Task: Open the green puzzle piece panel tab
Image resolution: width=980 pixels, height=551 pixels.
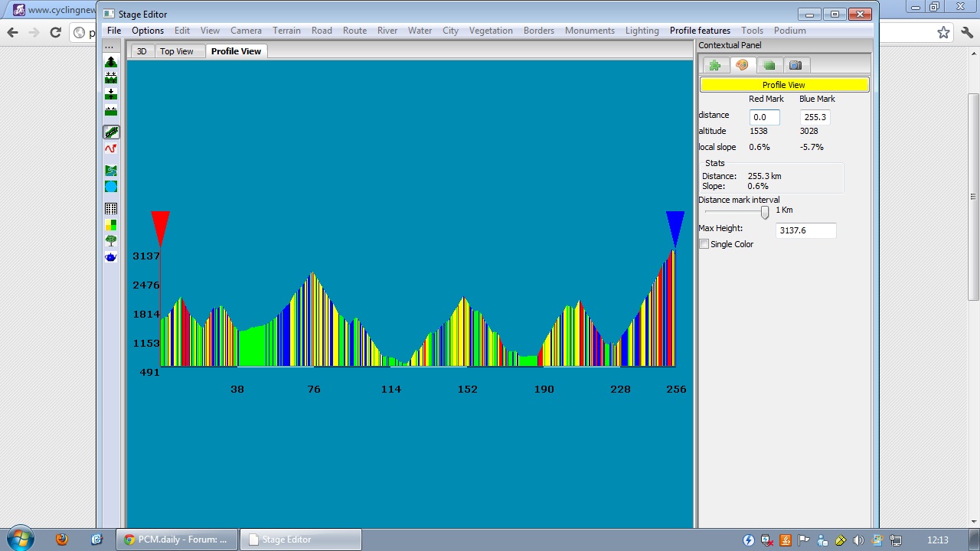Action: pos(714,65)
